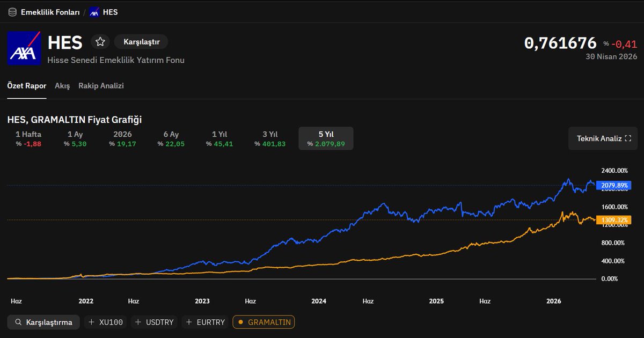Click the 2400.00% y-axis label

[x=614, y=171]
